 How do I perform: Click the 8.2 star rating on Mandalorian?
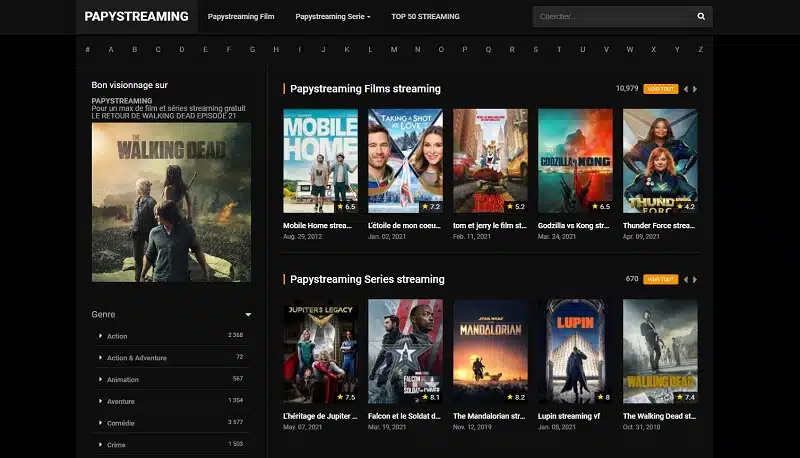[x=516, y=397]
